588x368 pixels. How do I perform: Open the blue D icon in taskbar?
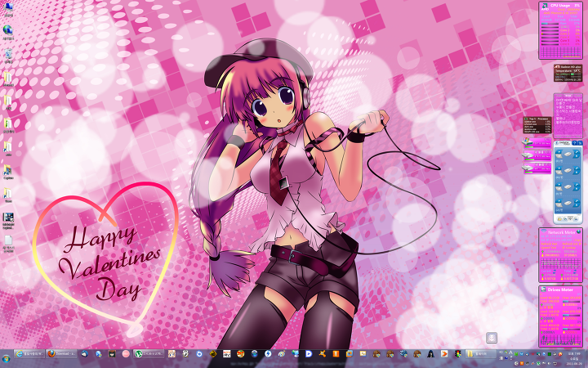(x=309, y=354)
